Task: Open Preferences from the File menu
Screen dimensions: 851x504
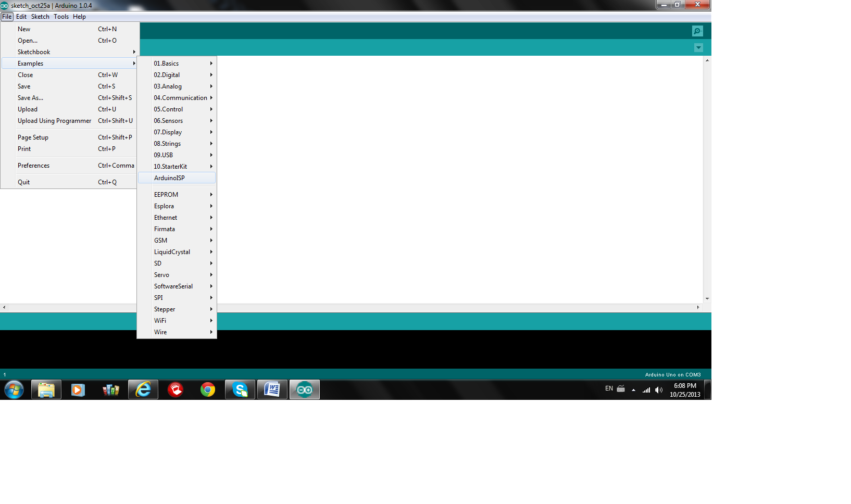Action: 33,165
